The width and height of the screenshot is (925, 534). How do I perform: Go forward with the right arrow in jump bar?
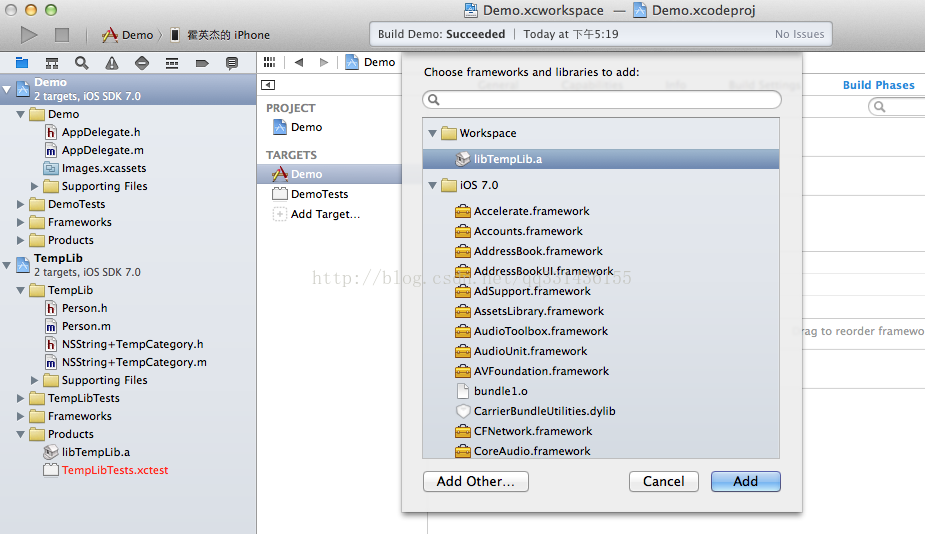tap(323, 62)
